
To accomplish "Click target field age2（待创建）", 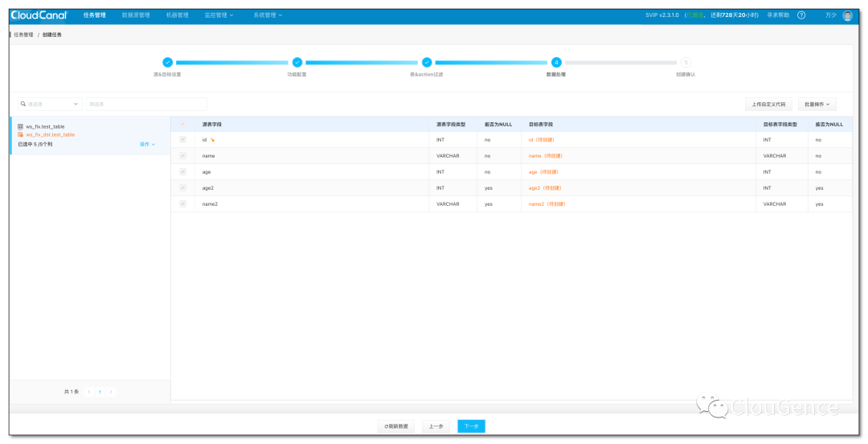I will click(x=545, y=188).
